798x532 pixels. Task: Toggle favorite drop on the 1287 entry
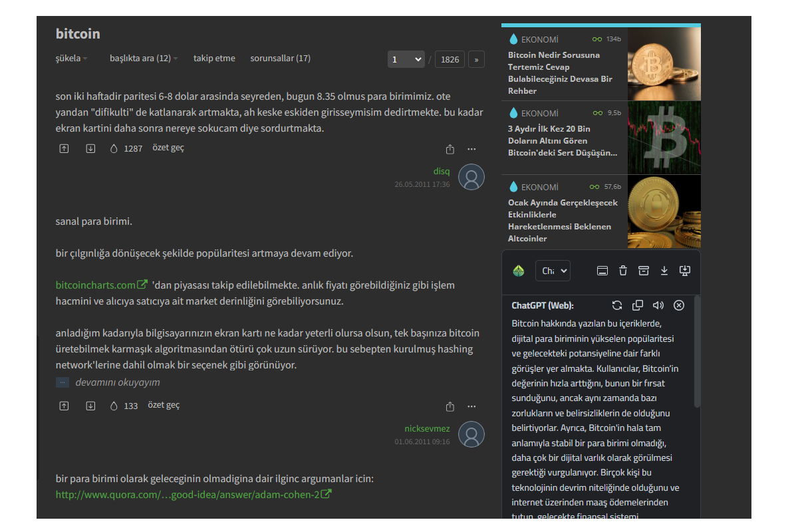point(114,149)
